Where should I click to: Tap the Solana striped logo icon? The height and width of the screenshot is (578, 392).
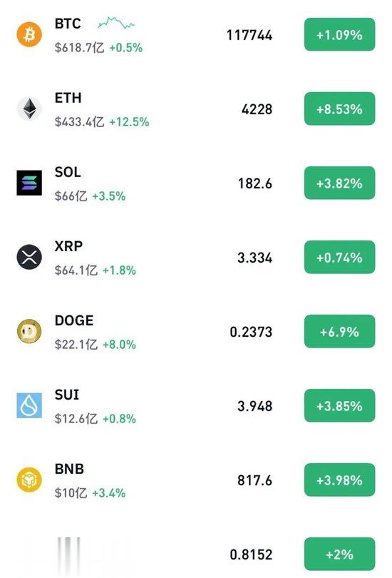click(29, 183)
